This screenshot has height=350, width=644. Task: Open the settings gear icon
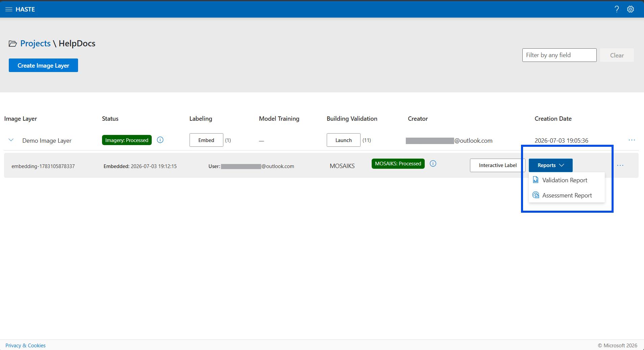[x=630, y=9]
